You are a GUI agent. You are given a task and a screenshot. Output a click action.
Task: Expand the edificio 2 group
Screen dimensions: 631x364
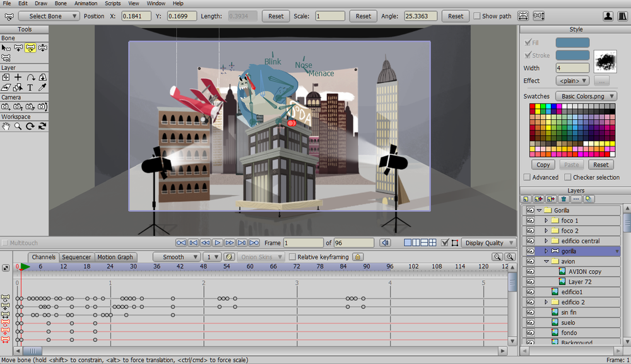[x=546, y=302]
